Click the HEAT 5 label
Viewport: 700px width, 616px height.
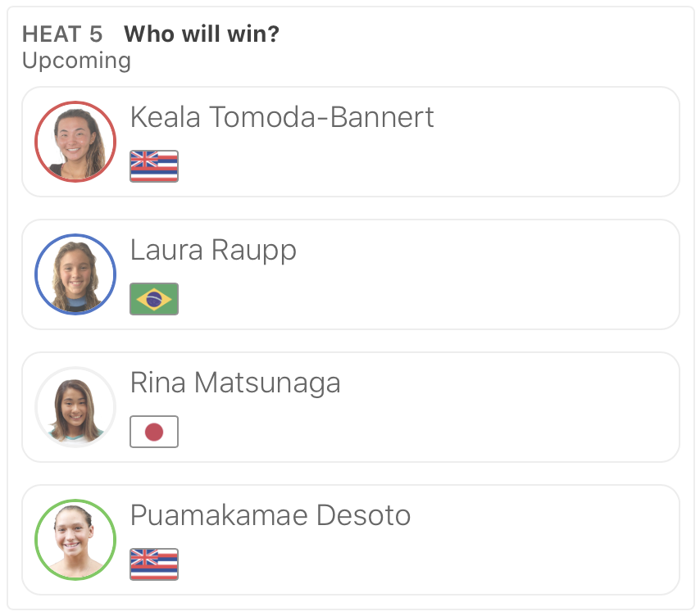(x=62, y=34)
